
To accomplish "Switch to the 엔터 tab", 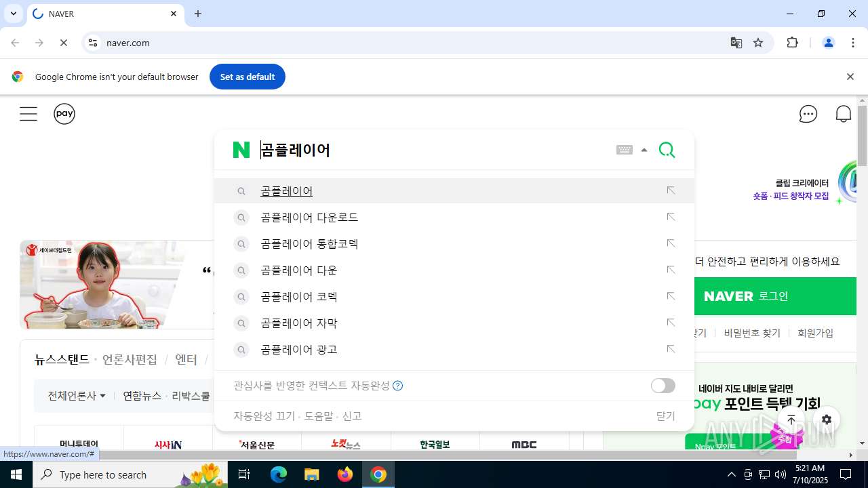I will pos(186,360).
